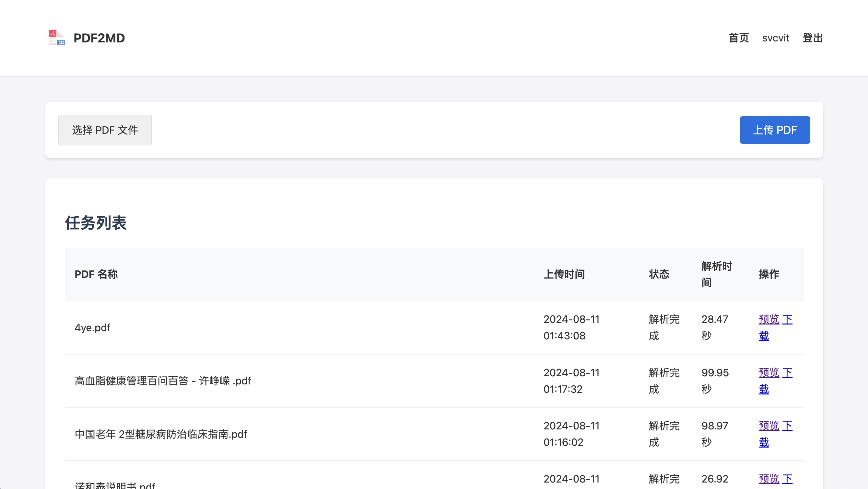Download 高血脂健康管理百问百答 PDF via 下载
Screen dimensions: 868x489
coord(776,381)
